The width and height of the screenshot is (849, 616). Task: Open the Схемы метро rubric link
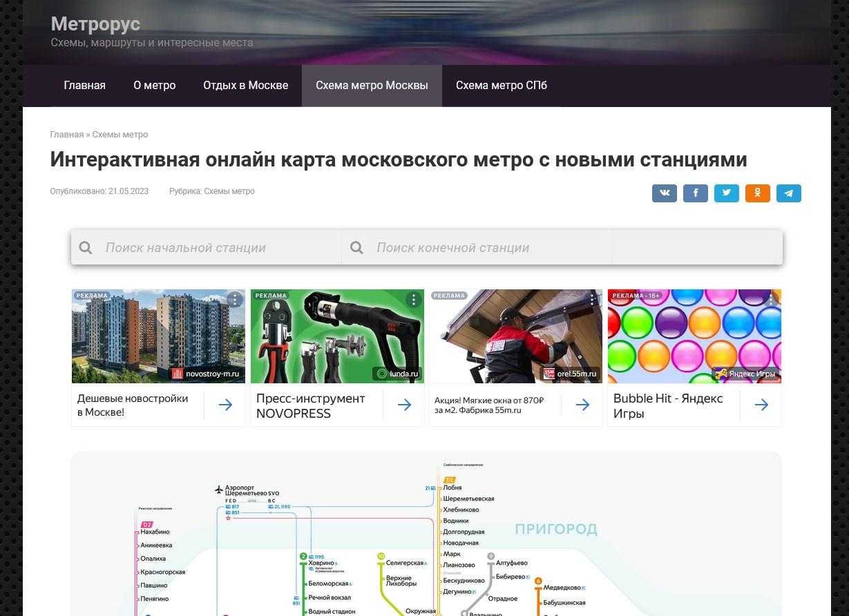229,191
